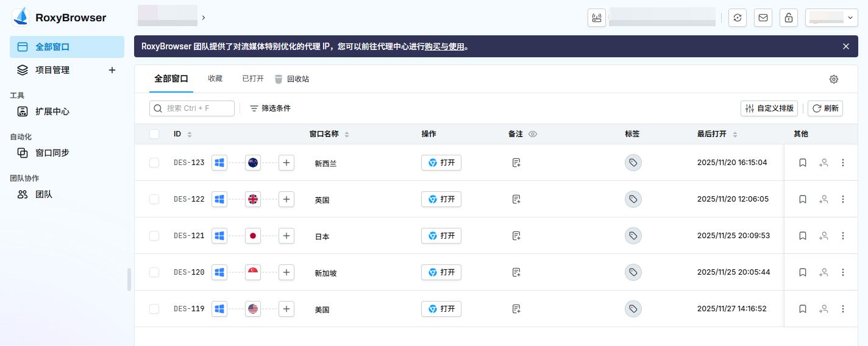Open the table settings gear icon
The image size is (868, 346).
click(x=834, y=79)
